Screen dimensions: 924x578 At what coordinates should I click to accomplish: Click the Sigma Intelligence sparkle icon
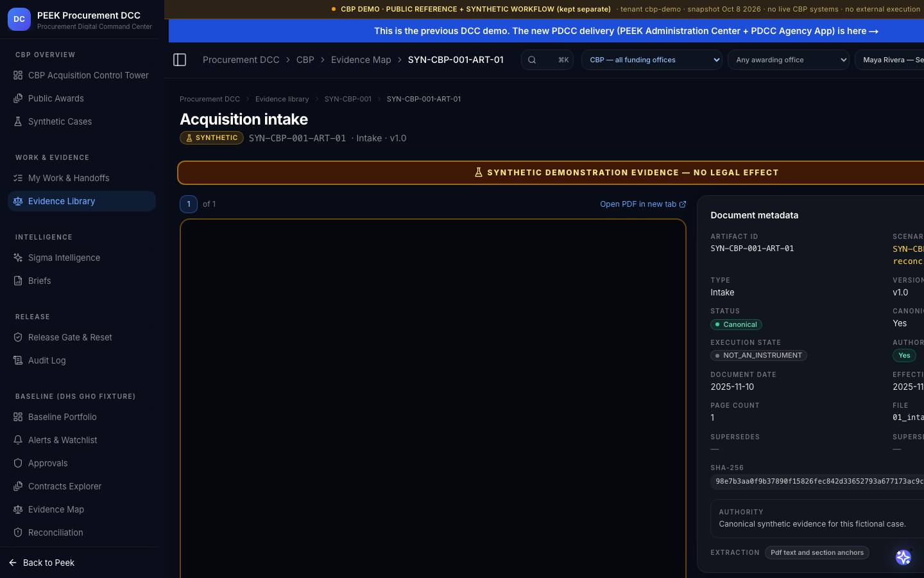pyautogui.click(x=18, y=258)
